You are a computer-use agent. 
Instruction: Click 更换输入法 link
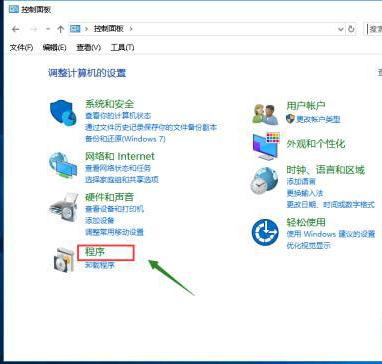point(305,193)
